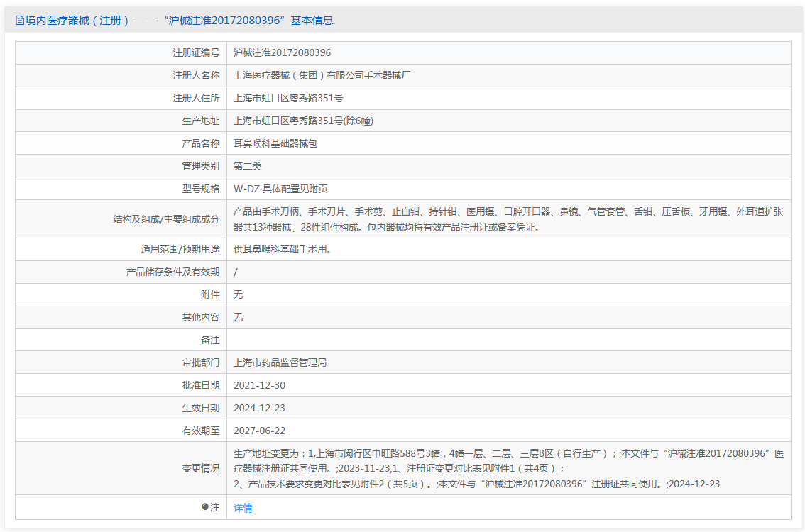
Task: Click production address value ending 除6幢
Action: click(x=303, y=121)
